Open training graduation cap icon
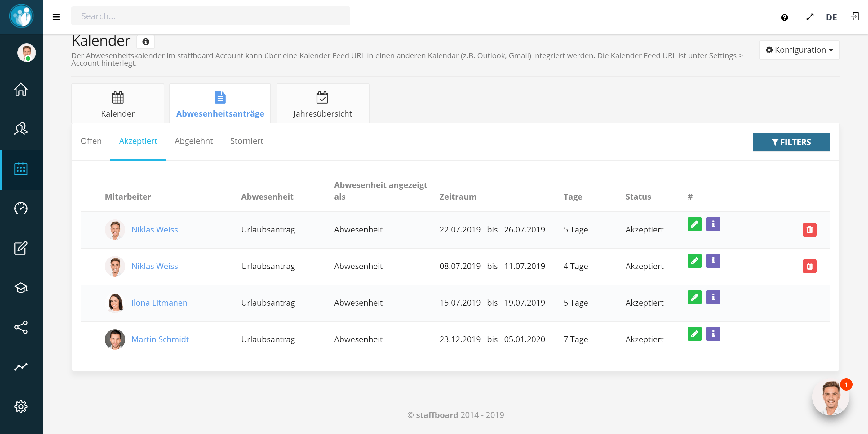This screenshot has height=434, width=868. pos(21,287)
